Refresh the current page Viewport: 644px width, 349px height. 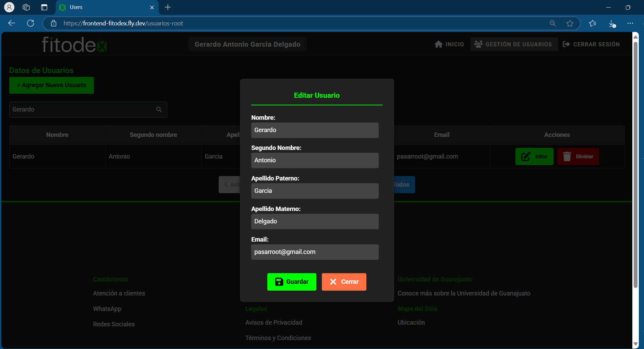(x=31, y=23)
